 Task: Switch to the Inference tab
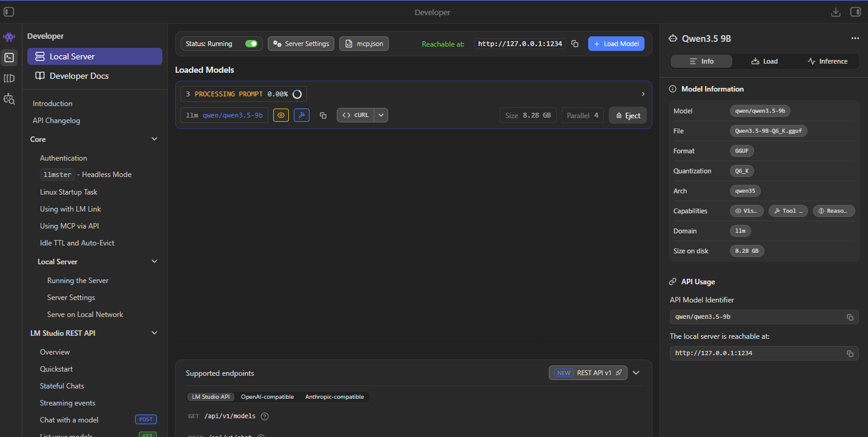pos(827,61)
